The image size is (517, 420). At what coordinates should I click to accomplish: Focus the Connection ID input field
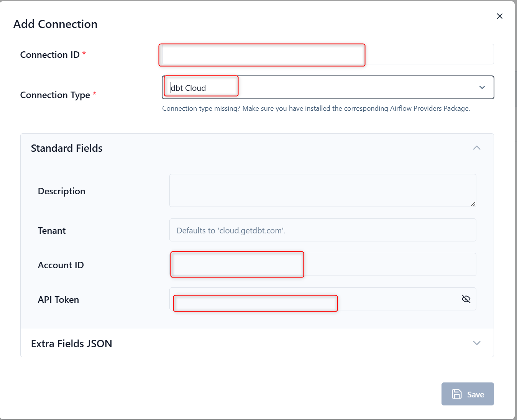point(328,54)
